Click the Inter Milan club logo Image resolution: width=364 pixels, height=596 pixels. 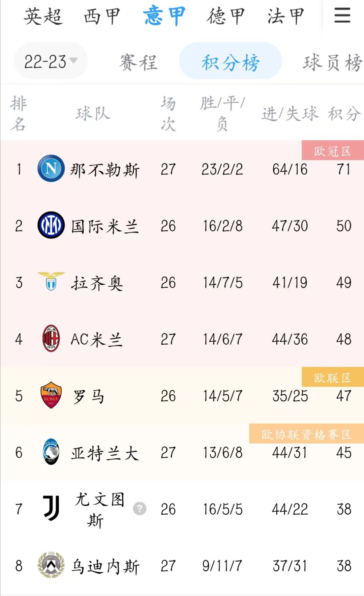tap(51, 225)
